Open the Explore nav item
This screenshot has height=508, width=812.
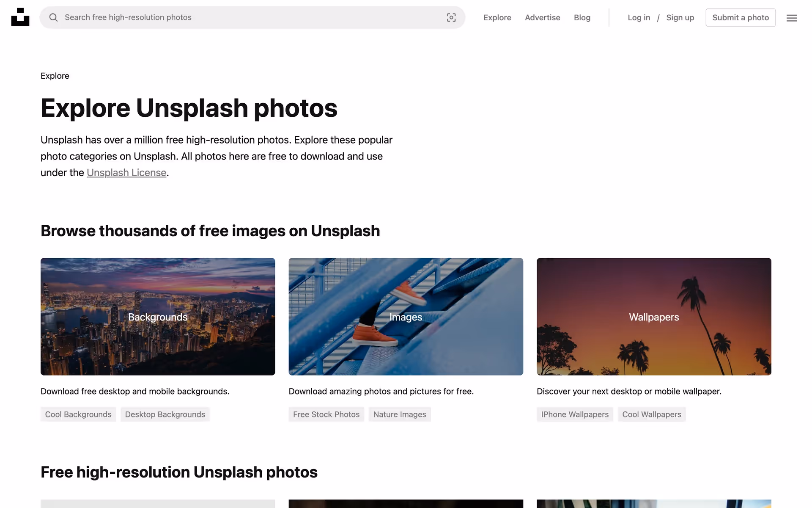pyautogui.click(x=497, y=17)
